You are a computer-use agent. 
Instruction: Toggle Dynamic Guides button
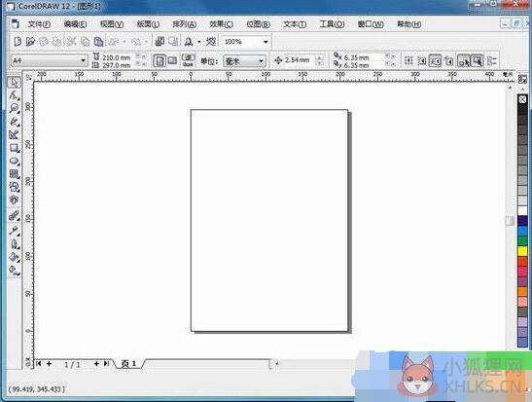pyautogui.click(x=448, y=61)
